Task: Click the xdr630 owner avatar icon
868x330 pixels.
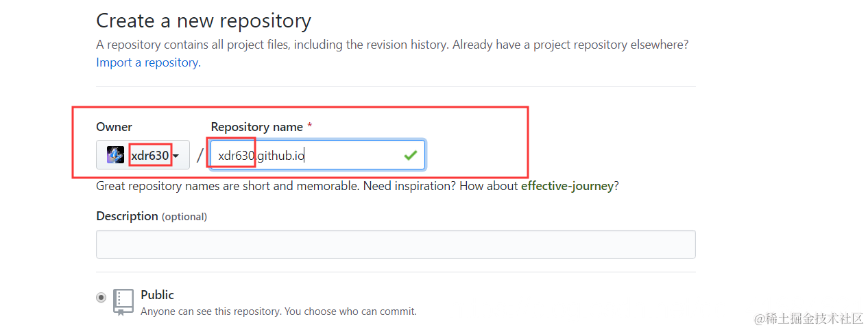Action: 115,155
